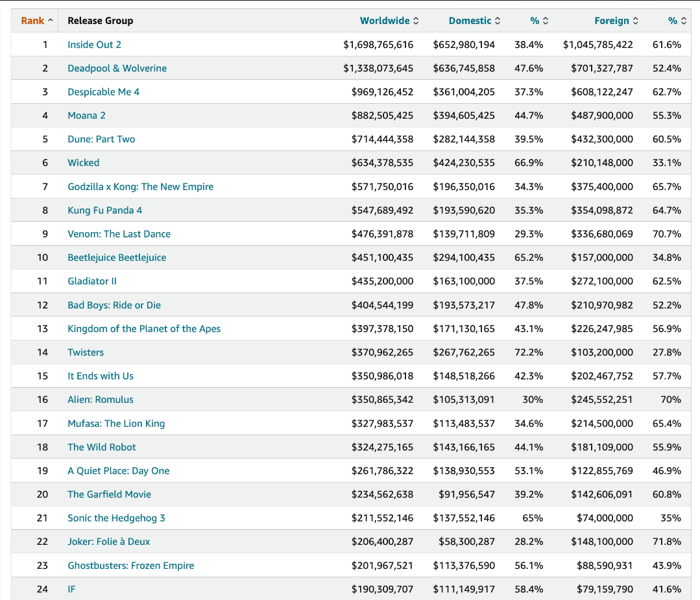This screenshot has width=700, height=600.
Task: Go to Moana 2 release page
Action: coord(86,115)
